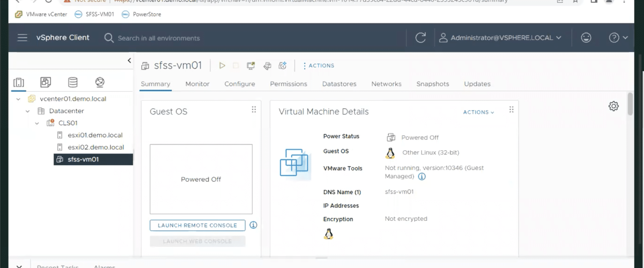
Task: Open PowerStore bookmark
Action: point(141,14)
